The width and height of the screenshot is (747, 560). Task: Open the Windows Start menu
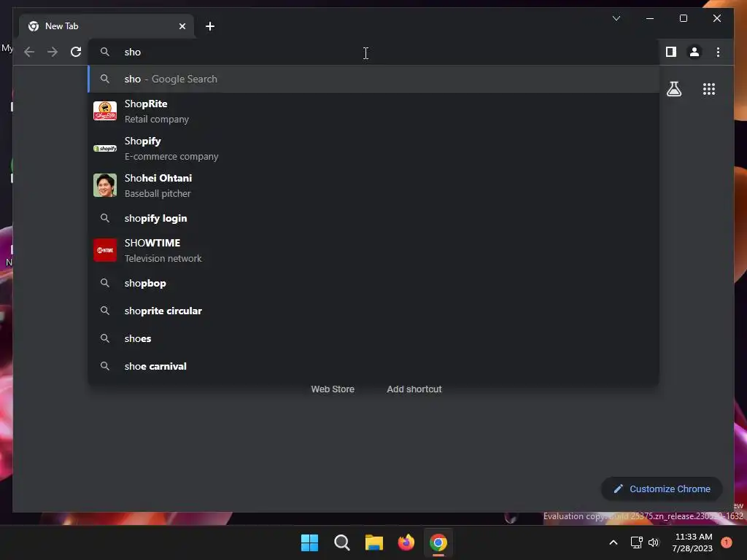(x=309, y=542)
